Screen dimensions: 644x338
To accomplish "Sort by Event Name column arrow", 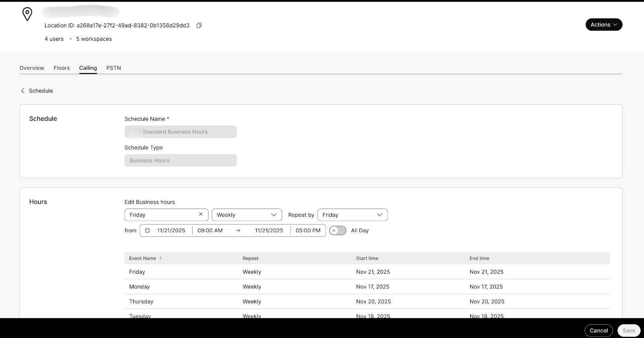I will pos(161,258).
